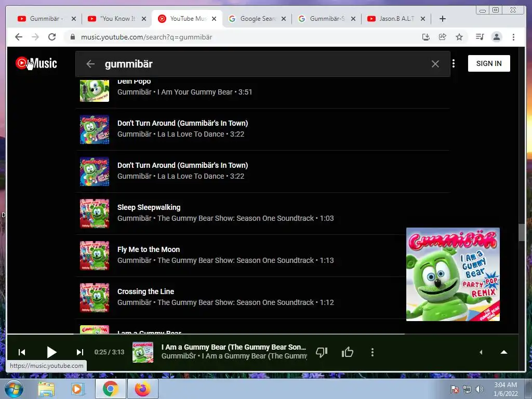Go forward in browser history
Image resolution: width=532 pixels, height=399 pixels.
point(35,37)
